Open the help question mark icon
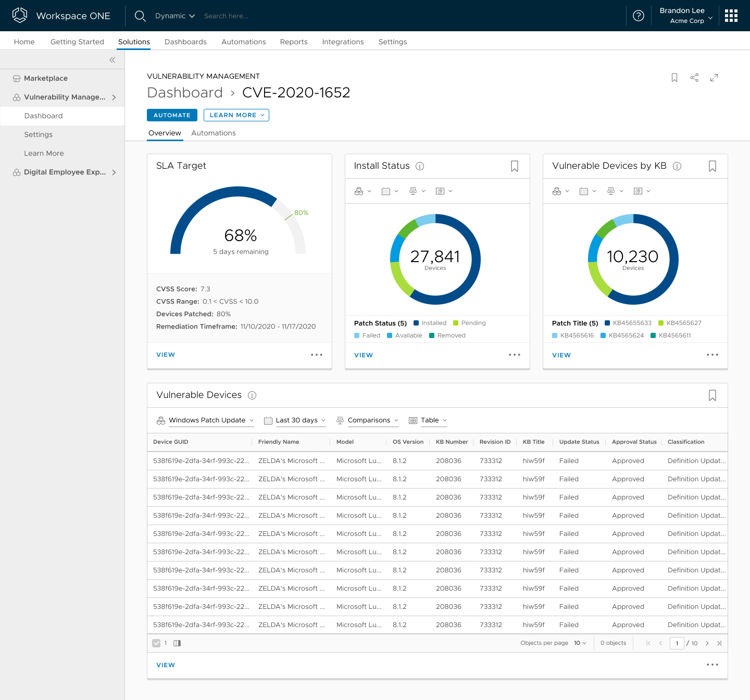 639,16
